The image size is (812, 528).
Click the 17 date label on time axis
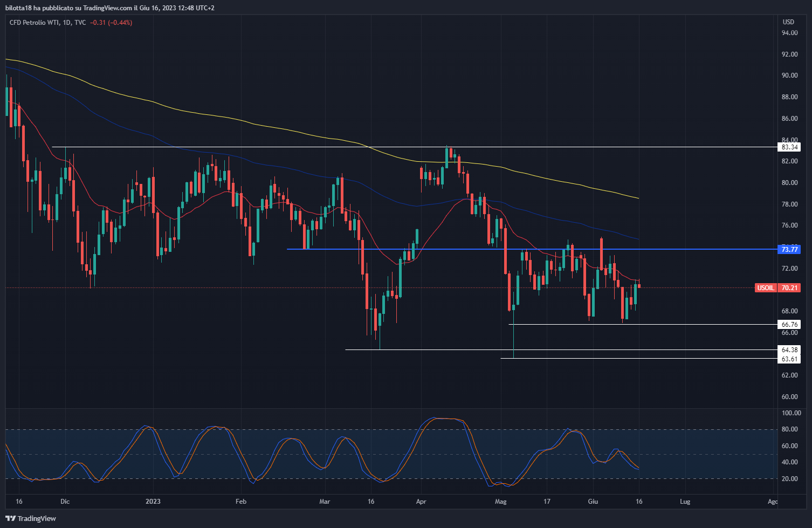547,502
